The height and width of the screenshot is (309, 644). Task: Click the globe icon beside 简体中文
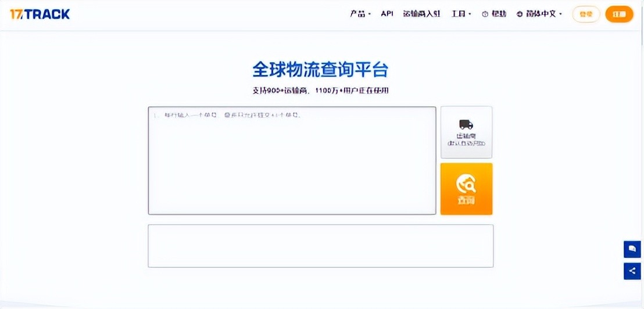click(520, 15)
